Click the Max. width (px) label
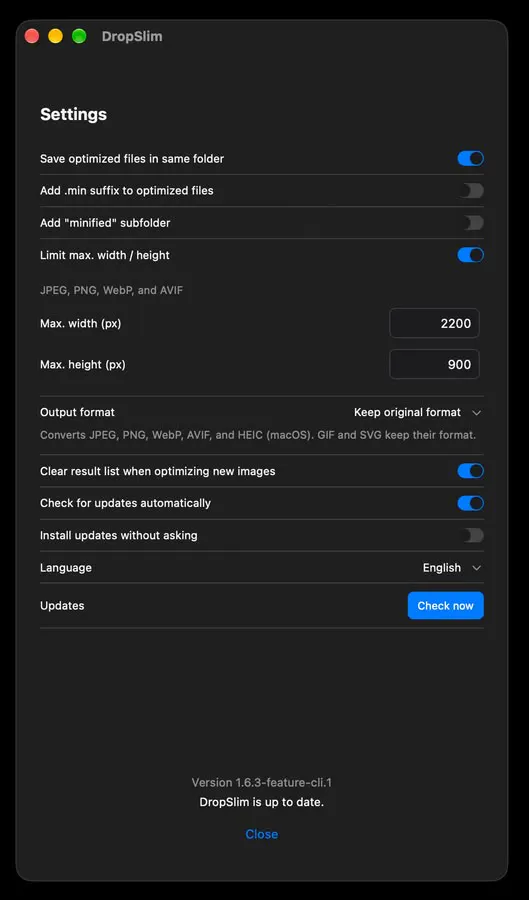529x900 pixels. pyautogui.click(x=80, y=324)
